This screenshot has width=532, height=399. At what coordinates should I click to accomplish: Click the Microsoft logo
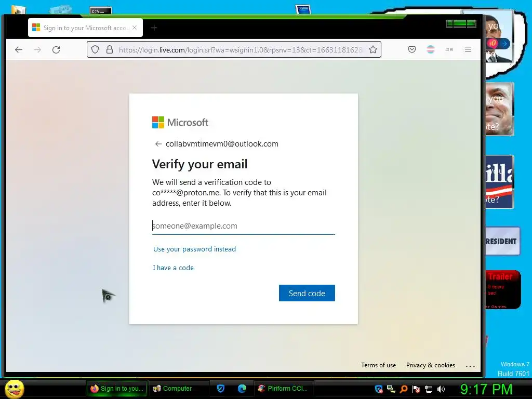tap(180, 123)
